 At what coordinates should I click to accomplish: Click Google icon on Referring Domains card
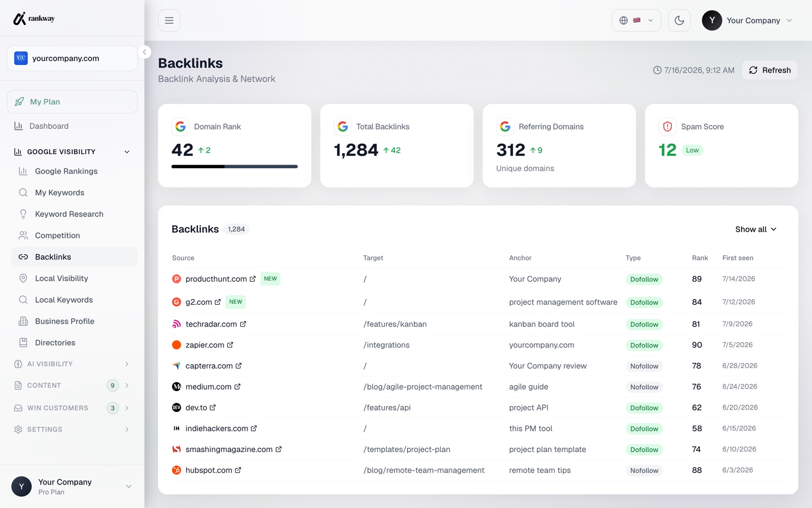pyautogui.click(x=505, y=126)
